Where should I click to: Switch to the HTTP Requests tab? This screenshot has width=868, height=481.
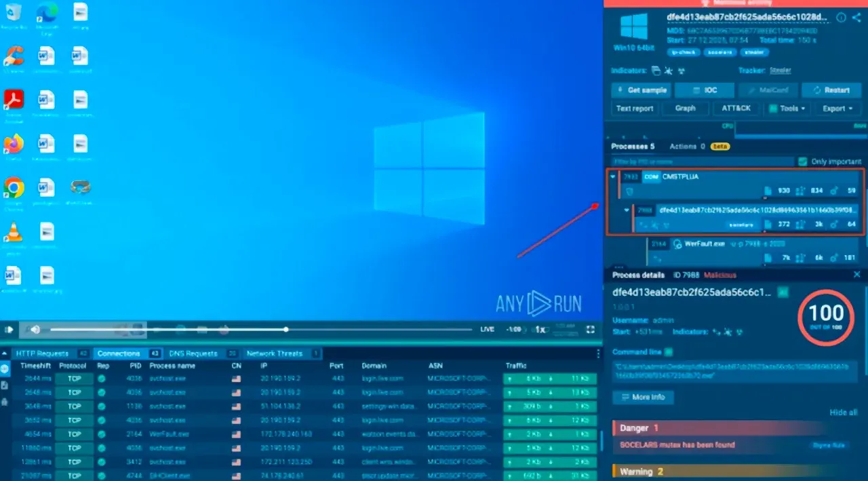42,353
